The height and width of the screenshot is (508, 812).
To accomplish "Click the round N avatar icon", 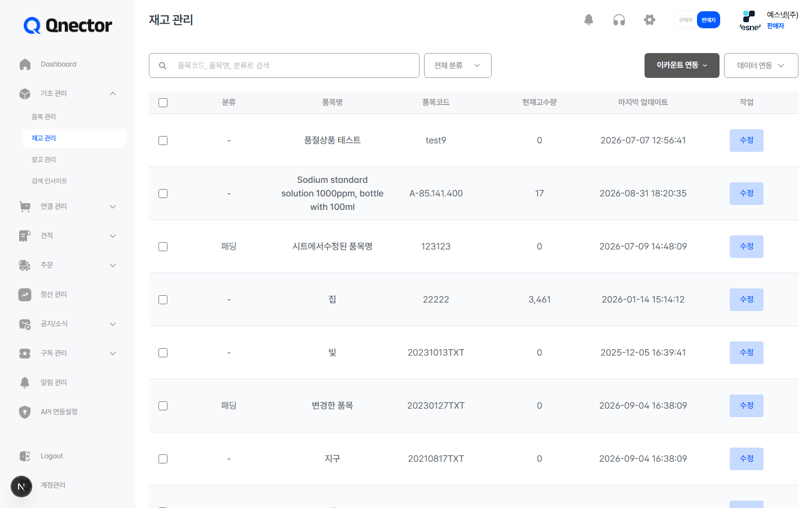I will 21,486.
